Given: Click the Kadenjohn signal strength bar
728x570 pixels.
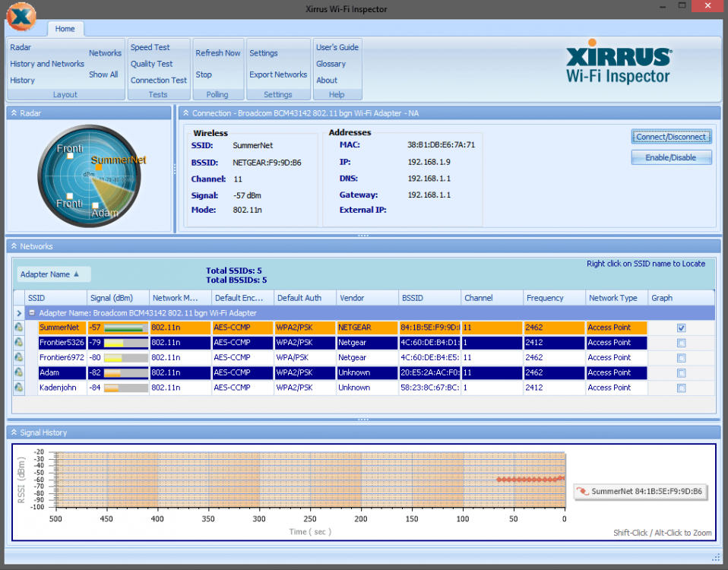Looking at the screenshot, I should [x=125, y=388].
